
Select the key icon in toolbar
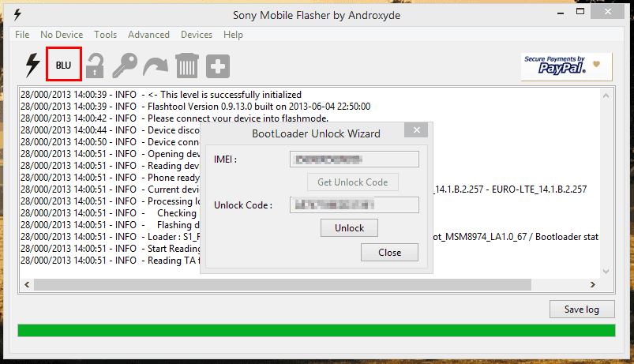125,66
